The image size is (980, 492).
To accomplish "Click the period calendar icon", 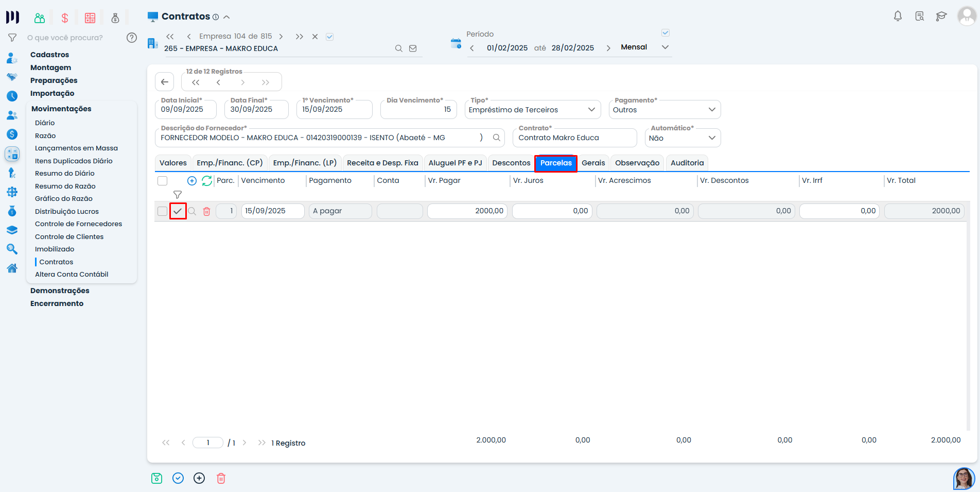I will click(456, 44).
